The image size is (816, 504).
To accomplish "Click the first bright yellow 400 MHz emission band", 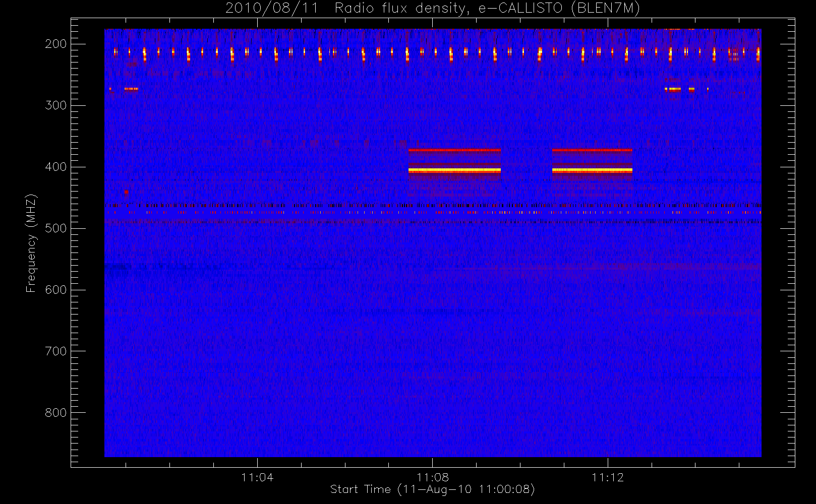I will [x=454, y=171].
